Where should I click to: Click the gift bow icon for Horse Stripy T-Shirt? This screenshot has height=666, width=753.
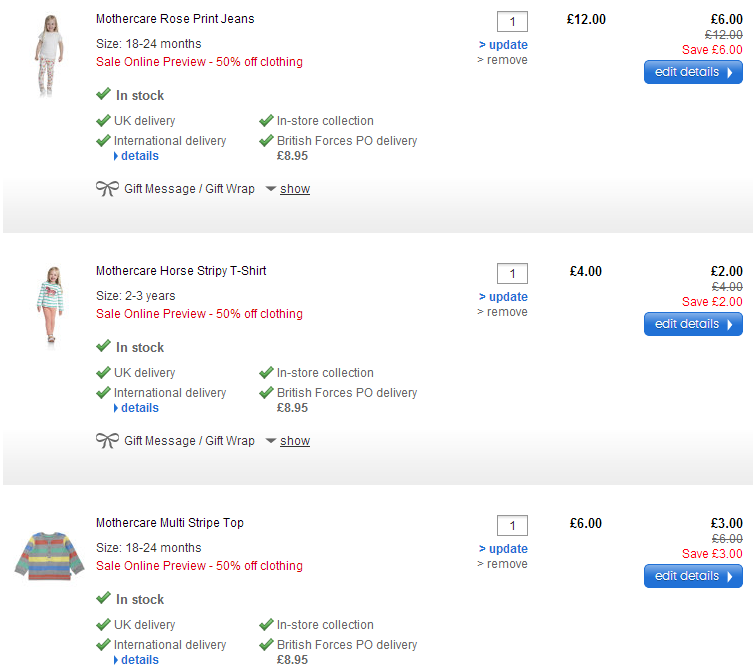(107, 441)
